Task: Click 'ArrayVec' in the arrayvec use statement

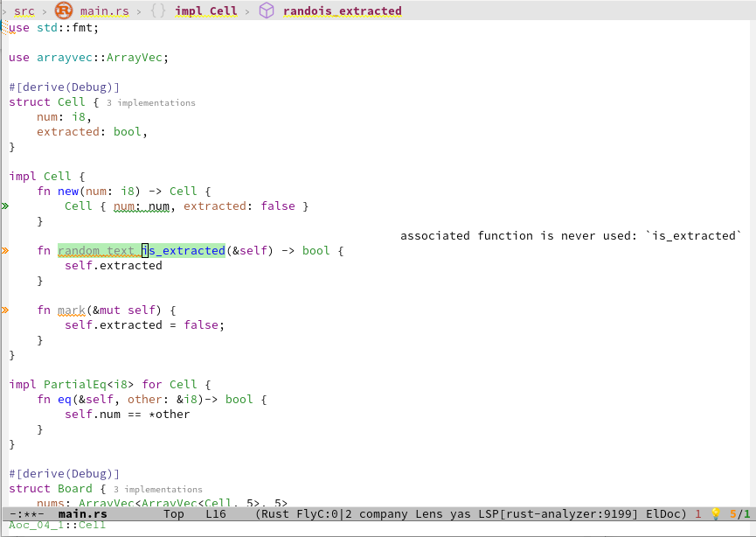Action: pyautogui.click(x=134, y=58)
